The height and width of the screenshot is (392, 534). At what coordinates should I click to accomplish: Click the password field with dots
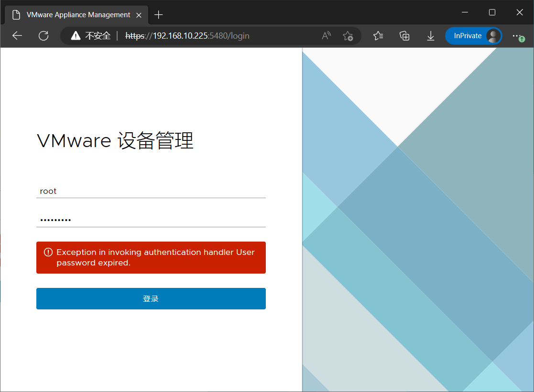(x=151, y=220)
